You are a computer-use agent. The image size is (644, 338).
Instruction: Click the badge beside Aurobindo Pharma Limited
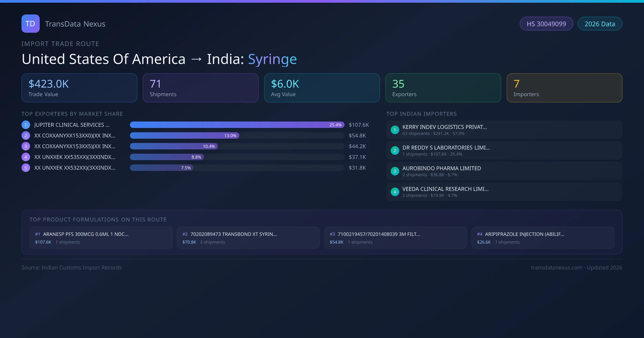coord(395,171)
